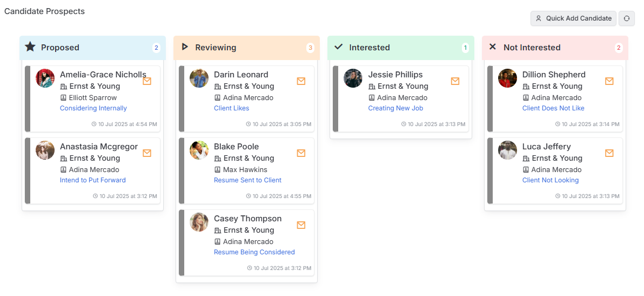Click the email icon on Casey Thompson card
The width and height of the screenshot is (644, 296).
(x=301, y=225)
